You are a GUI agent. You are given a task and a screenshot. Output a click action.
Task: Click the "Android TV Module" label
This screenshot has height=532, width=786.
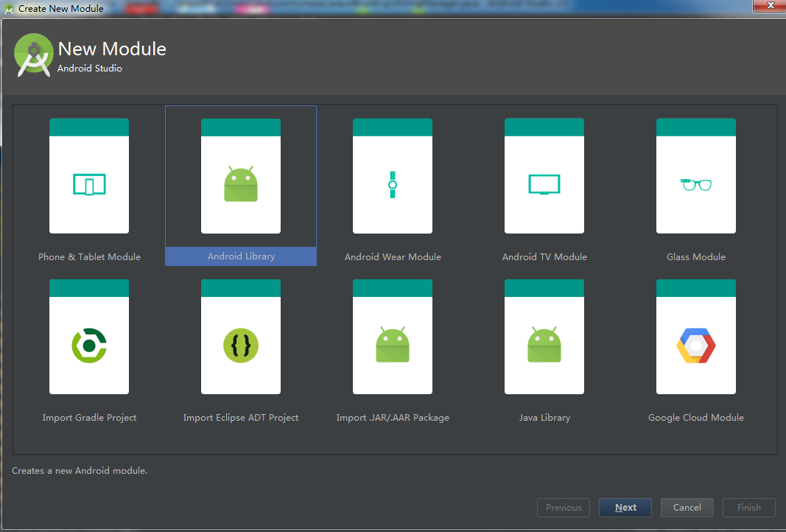click(x=544, y=256)
